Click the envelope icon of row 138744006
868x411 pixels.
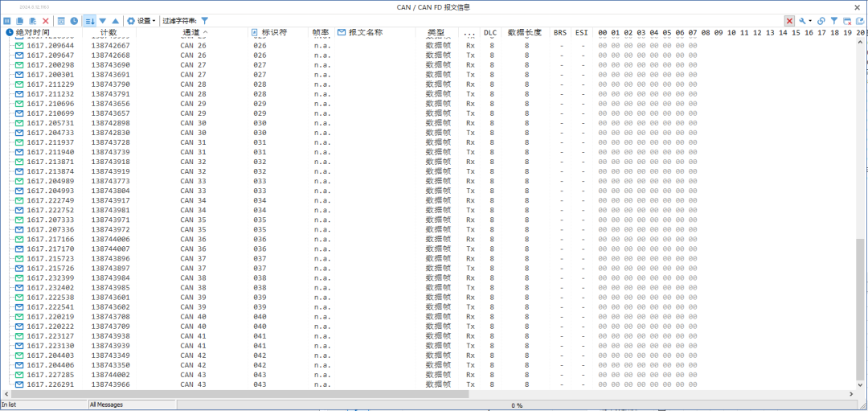(x=19, y=240)
